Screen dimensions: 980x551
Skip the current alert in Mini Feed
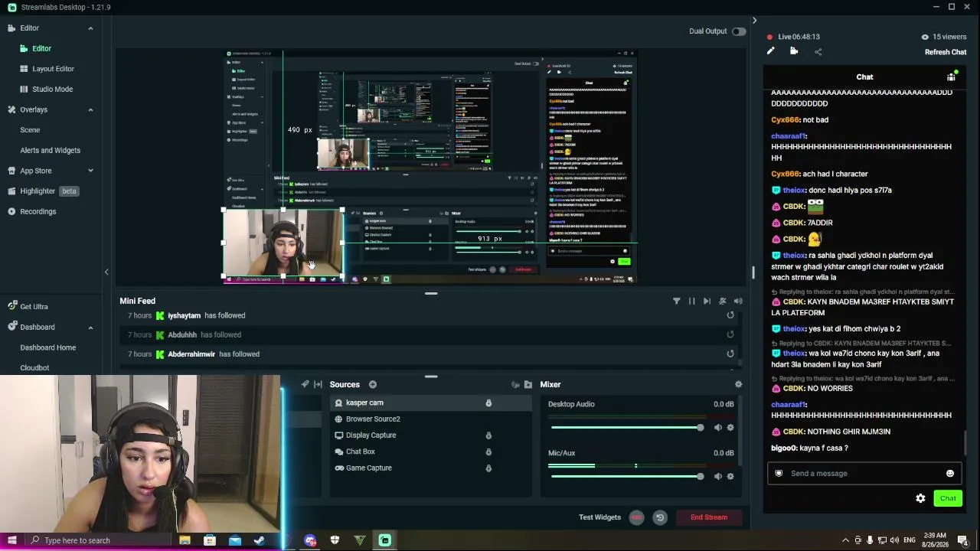pyautogui.click(x=707, y=302)
